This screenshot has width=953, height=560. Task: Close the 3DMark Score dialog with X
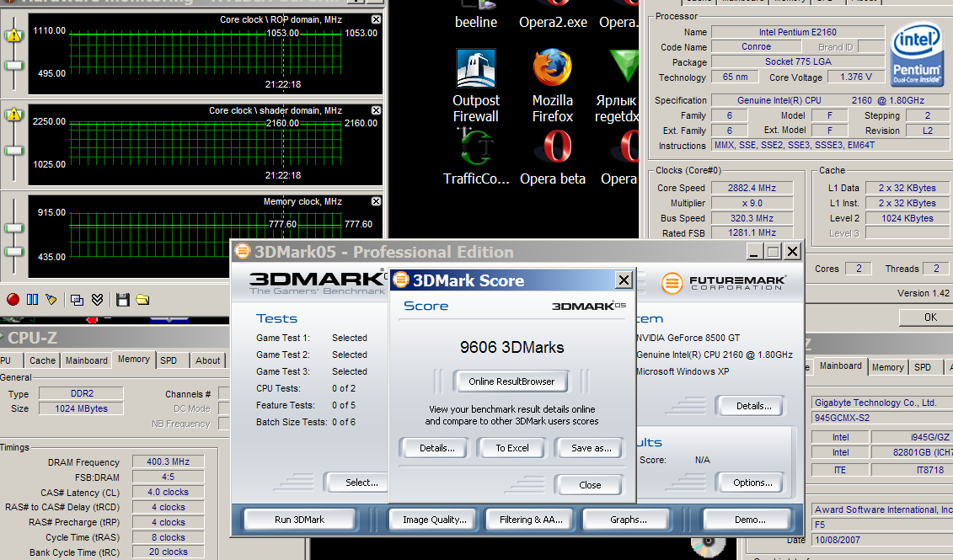pos(624,280)
